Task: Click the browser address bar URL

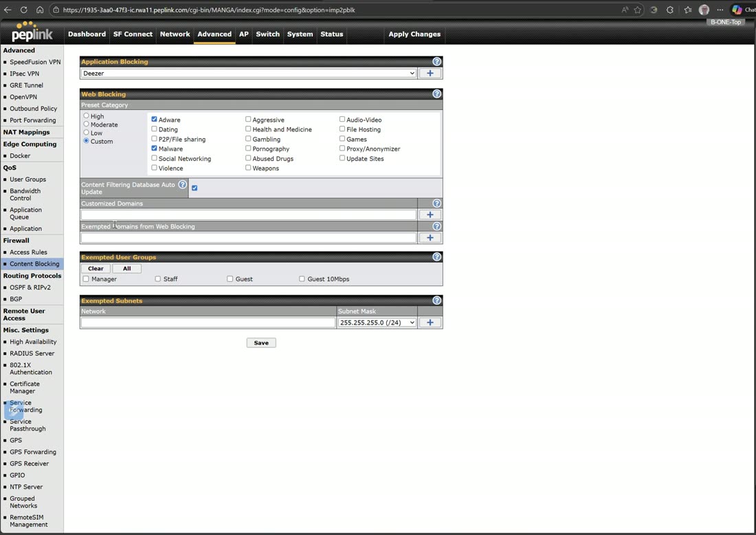Action: pos(209,10)
